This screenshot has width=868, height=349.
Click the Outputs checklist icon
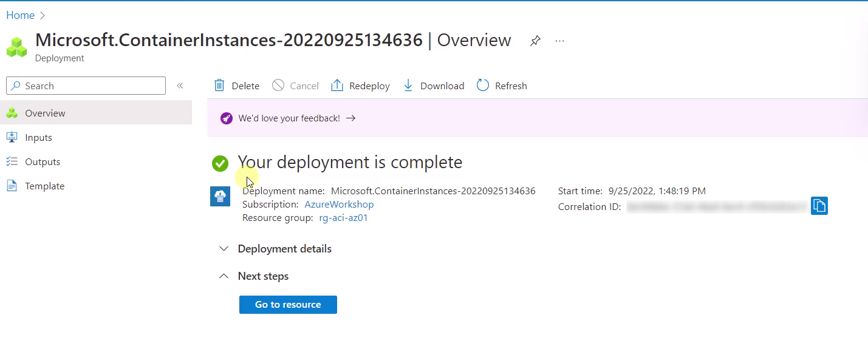pos(12,161)
